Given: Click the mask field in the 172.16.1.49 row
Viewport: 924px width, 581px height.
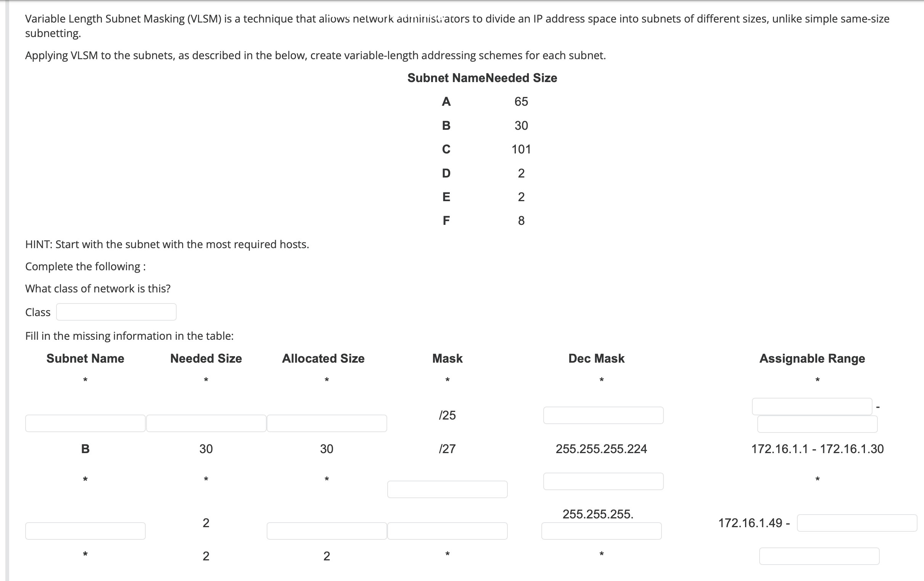Looking at the screenshot, I should click(448, 530).
